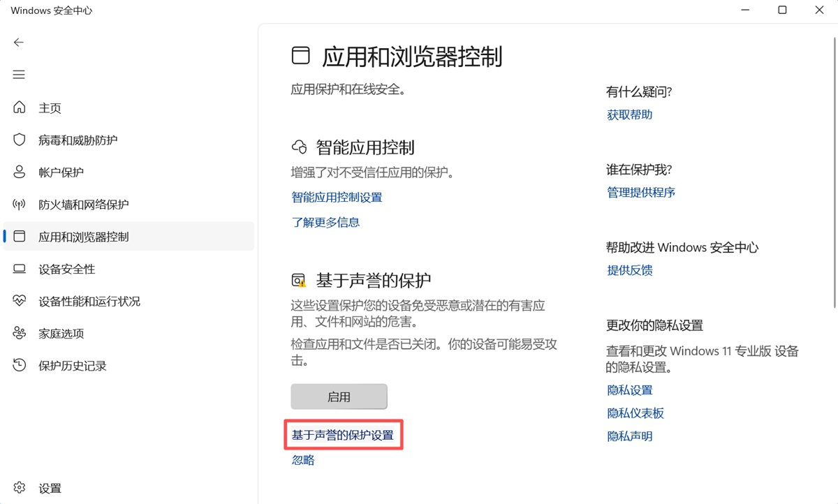The height and width of the screenshot is (504, 838).
Task: Toggle the hamburger navigation menu
Action: click(x=19, y=75)
